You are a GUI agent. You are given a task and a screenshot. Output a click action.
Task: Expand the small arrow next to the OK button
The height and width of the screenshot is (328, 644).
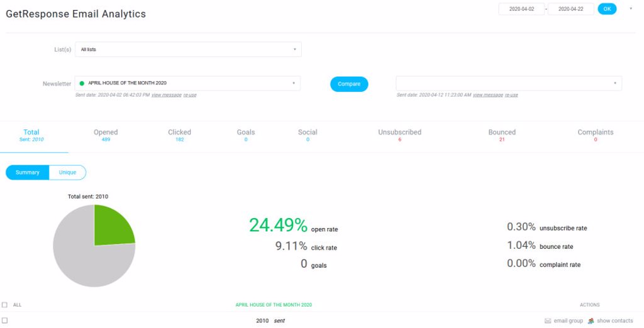(631, 9)
